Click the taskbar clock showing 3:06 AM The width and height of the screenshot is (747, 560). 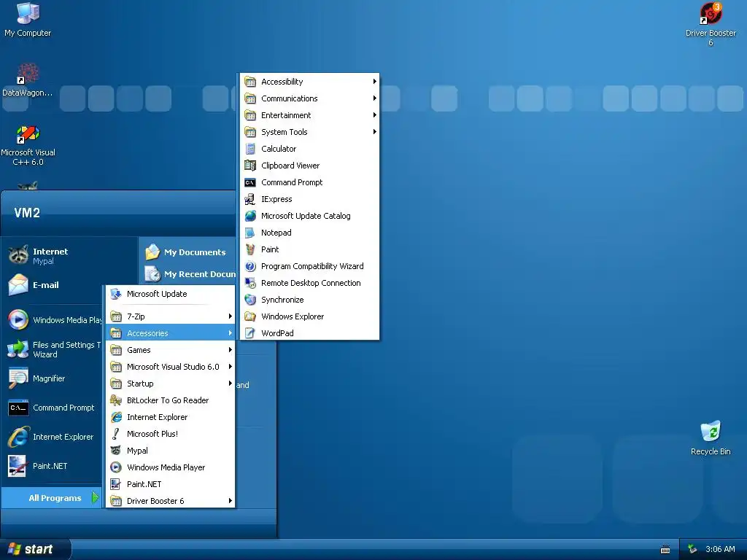pyautogui.click(x=720, y=550)
